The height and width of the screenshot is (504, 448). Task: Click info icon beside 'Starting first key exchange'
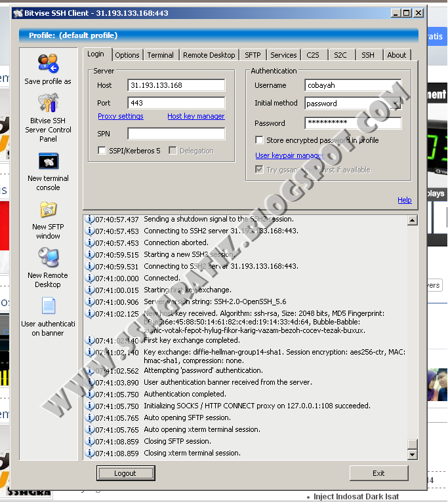tap(90, 290)
